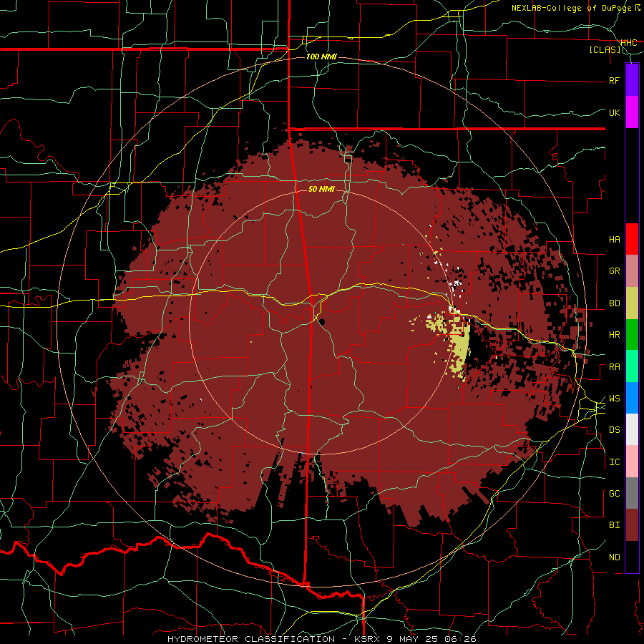Image resolution: width=644 pixels, height=644 pixels.
Task: Click the [CLAS] unit label
Action: [x=605, y=50]
